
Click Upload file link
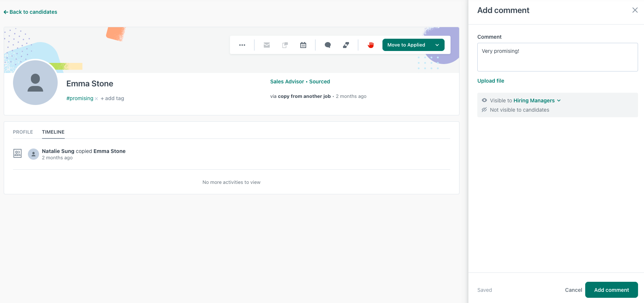[491, 81]
